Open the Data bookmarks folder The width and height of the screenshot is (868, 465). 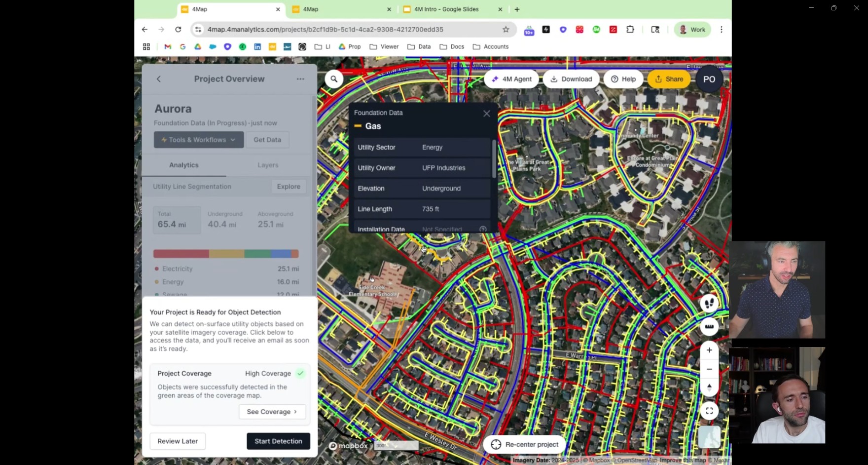419,47
